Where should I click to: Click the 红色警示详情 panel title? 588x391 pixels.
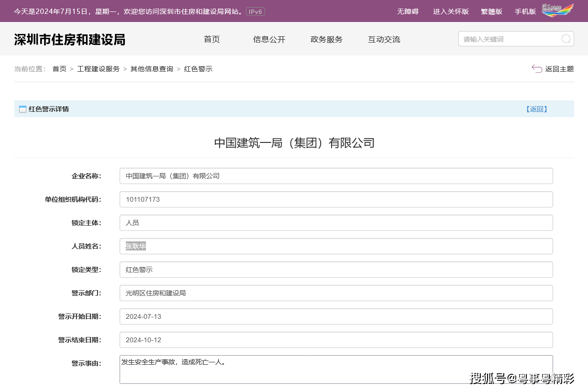tap(49, 109)
